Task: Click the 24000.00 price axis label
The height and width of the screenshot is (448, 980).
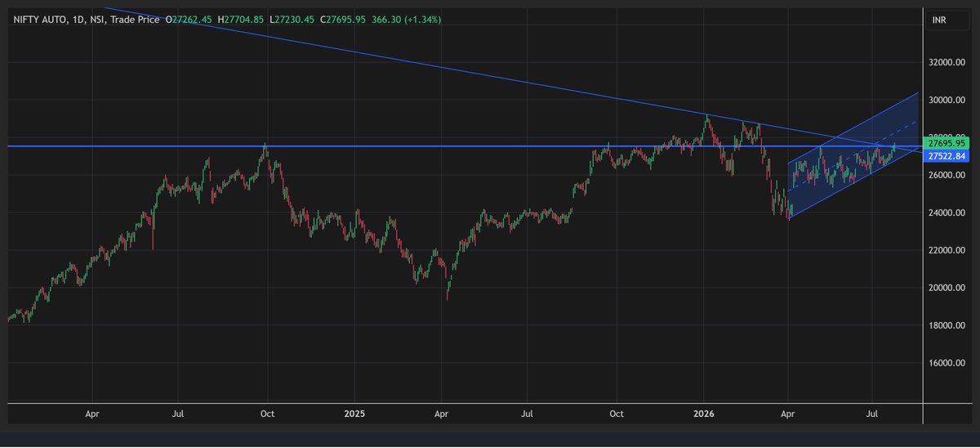Action: pos(948,213)
